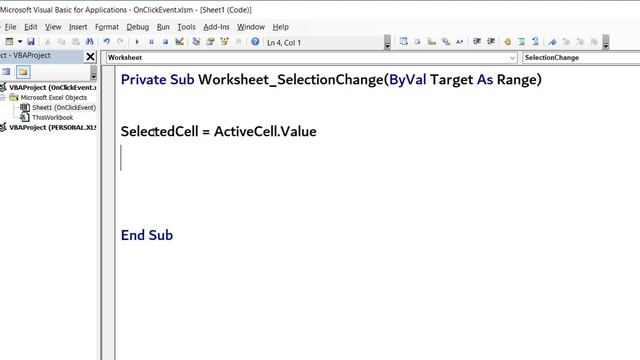Click the Parameter Info icon
The image size is (640, 360).
446,42
